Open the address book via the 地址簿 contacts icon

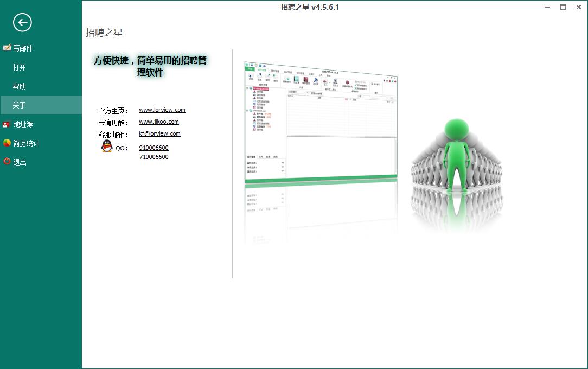coord(7,124)
